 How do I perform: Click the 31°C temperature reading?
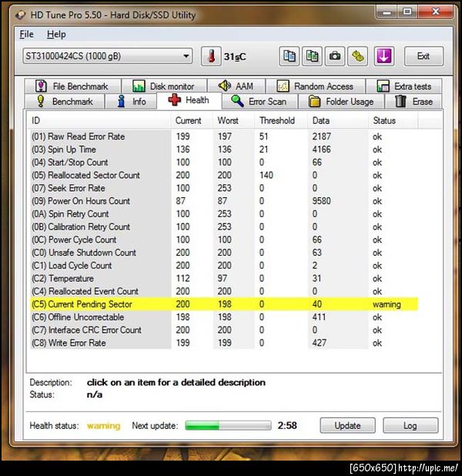click(235, 57)
